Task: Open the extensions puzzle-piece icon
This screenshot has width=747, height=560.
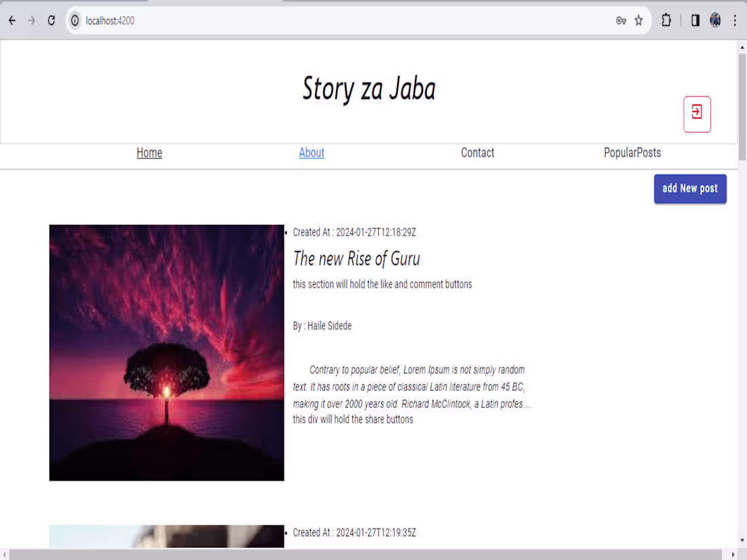Action: [x=666, y=20]
